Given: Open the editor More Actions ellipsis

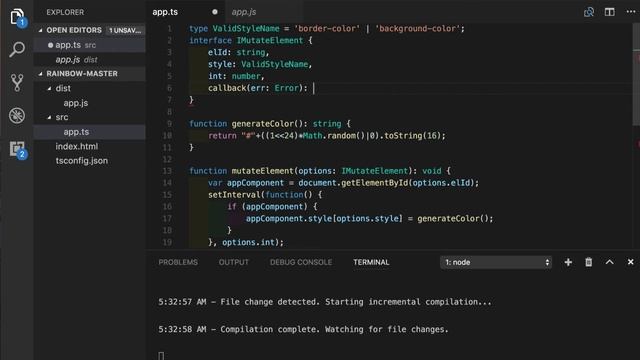Looking at the screenshot, I should (x=631, y=12).
